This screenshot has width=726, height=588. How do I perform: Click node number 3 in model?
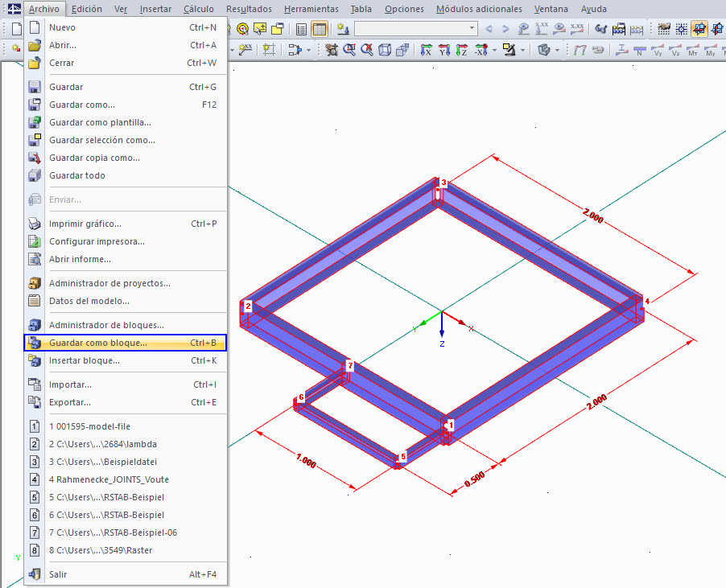point(443,183)
